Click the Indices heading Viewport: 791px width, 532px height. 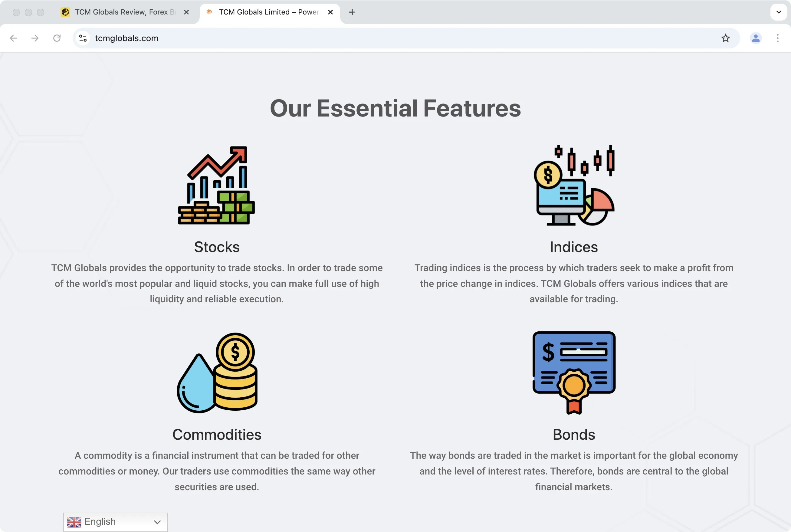(574, 247)
